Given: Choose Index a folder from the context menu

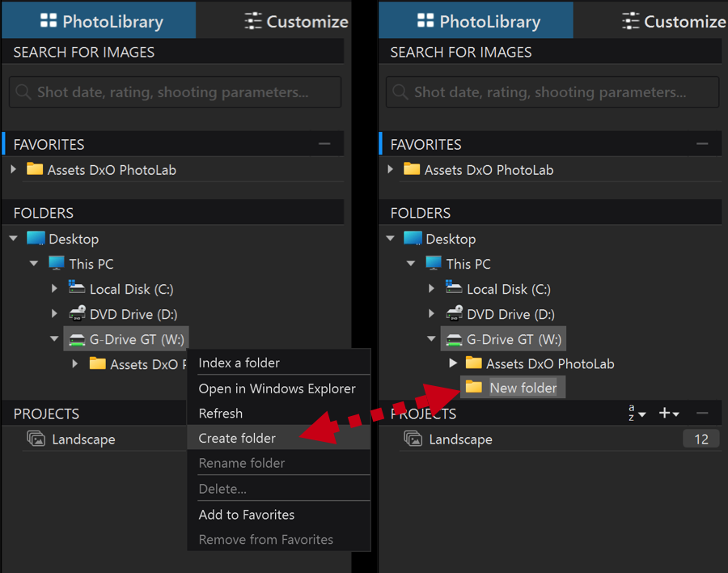Looking at the screenshot, I should click(278, 363).
